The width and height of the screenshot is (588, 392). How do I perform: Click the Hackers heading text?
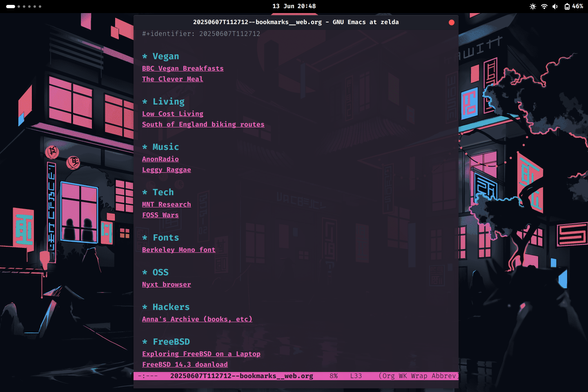click(x=171, y=307)
